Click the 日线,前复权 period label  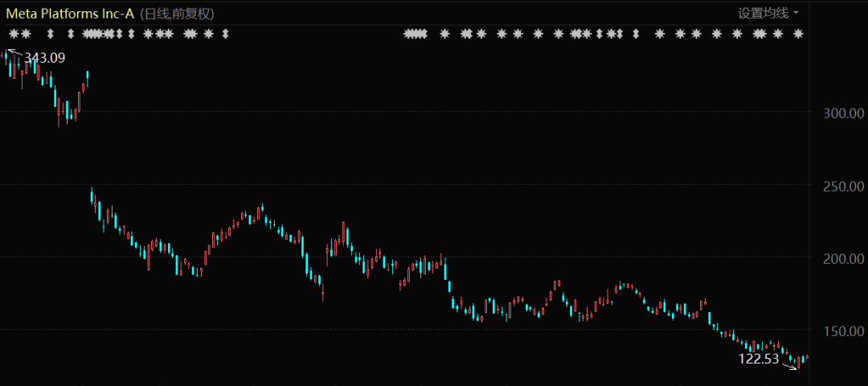pos(177,14)
